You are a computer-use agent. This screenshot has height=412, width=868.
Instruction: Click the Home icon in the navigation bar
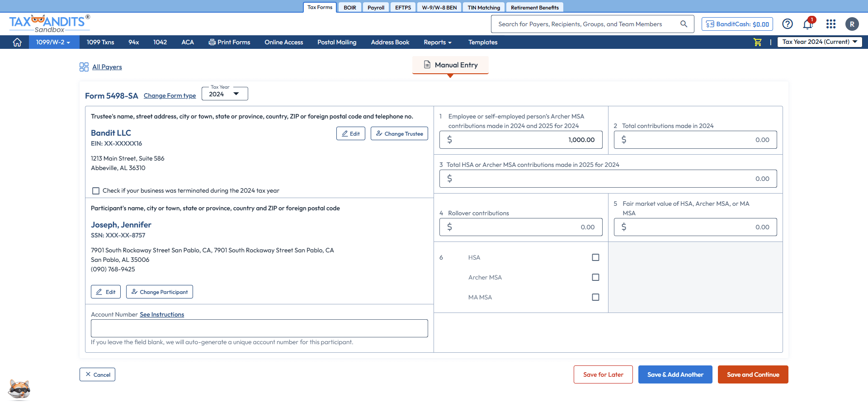pos(17,42)
